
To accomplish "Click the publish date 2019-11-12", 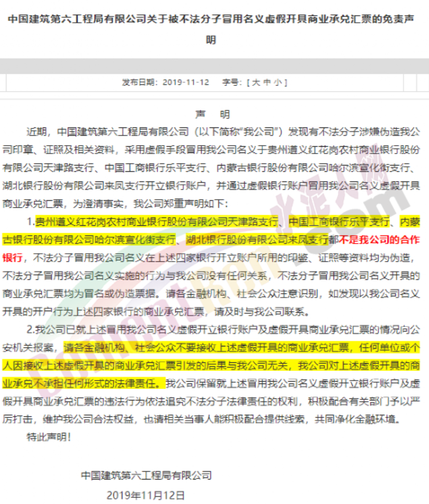I will click(x=185, y=82).
